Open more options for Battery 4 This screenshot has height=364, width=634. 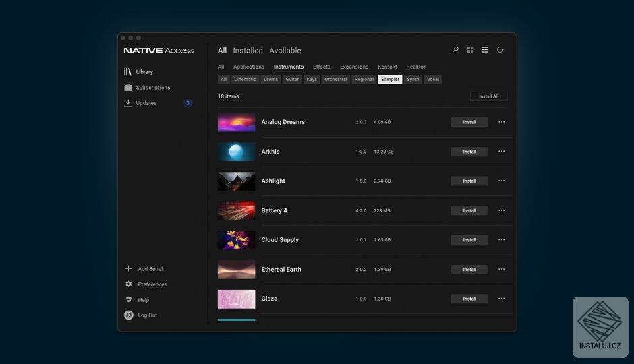[501, 210]
